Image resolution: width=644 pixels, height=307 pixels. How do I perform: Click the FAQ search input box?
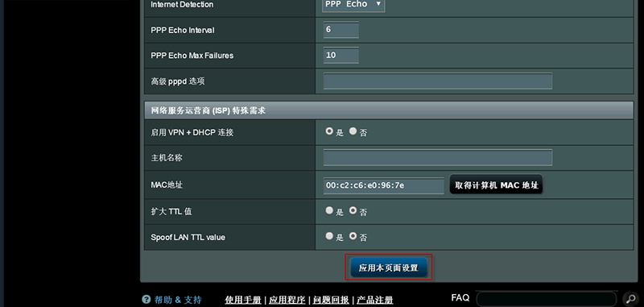[x=547, y=299]
